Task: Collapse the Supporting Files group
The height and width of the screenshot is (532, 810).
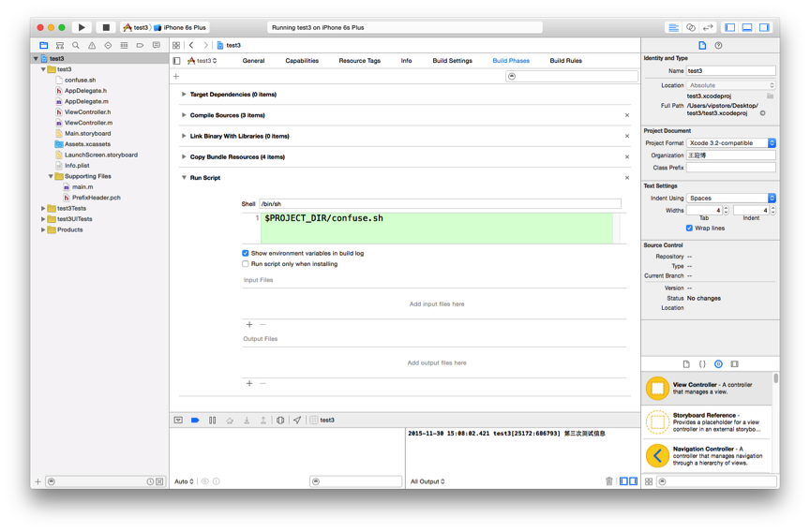Action: tap(51, 176)
